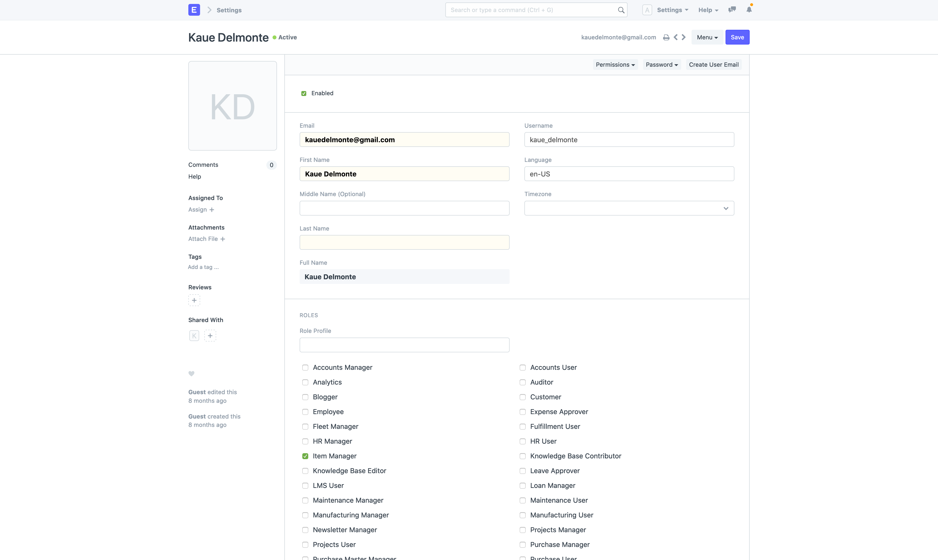Image resolution: width=938 pixels, height=560 pixels.
Task: Uncheck the Item Manager role
Action: [305, 456]
